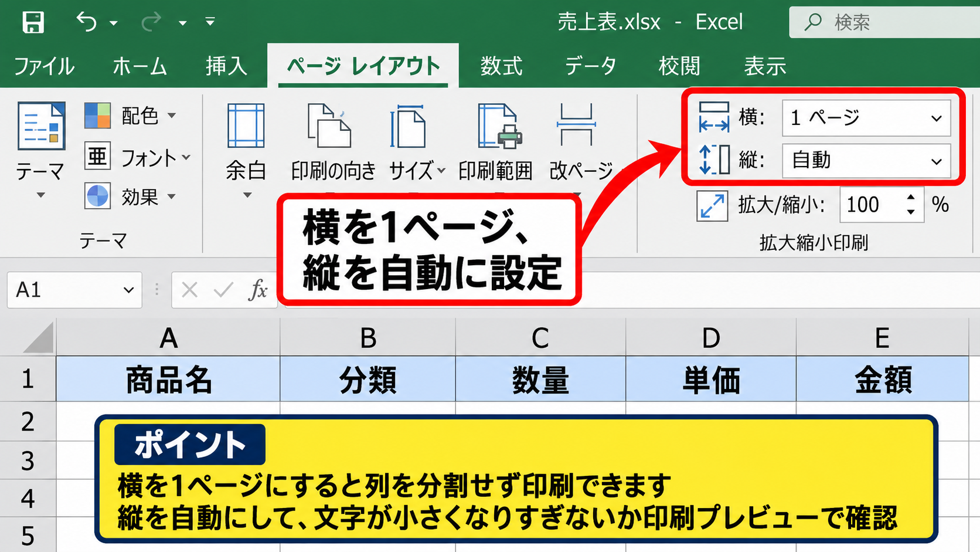
Task: Open the 改ページ page breaks menu
Action: click(x=580, y=144)
